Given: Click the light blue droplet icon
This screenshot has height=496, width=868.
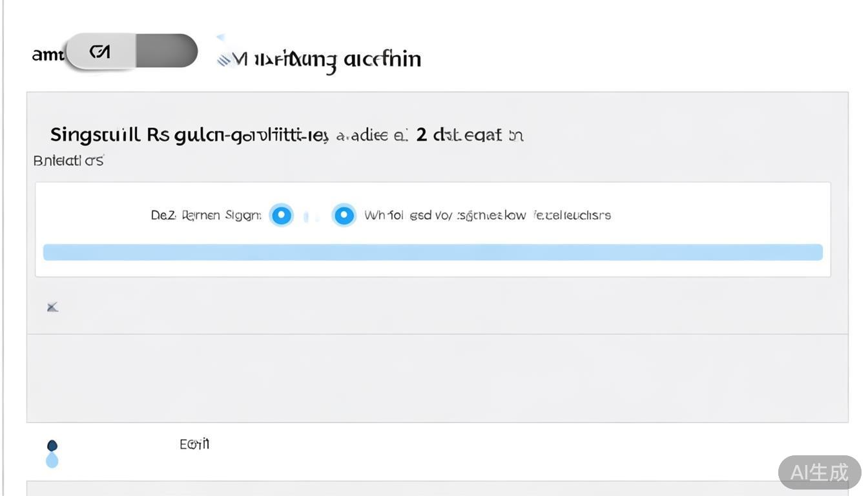Looking at the screenshot, I should click(x=52, y=460).
